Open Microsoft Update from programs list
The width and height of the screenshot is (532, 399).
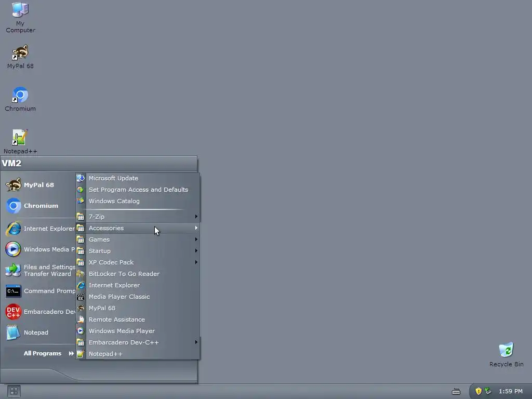point(137,178)
